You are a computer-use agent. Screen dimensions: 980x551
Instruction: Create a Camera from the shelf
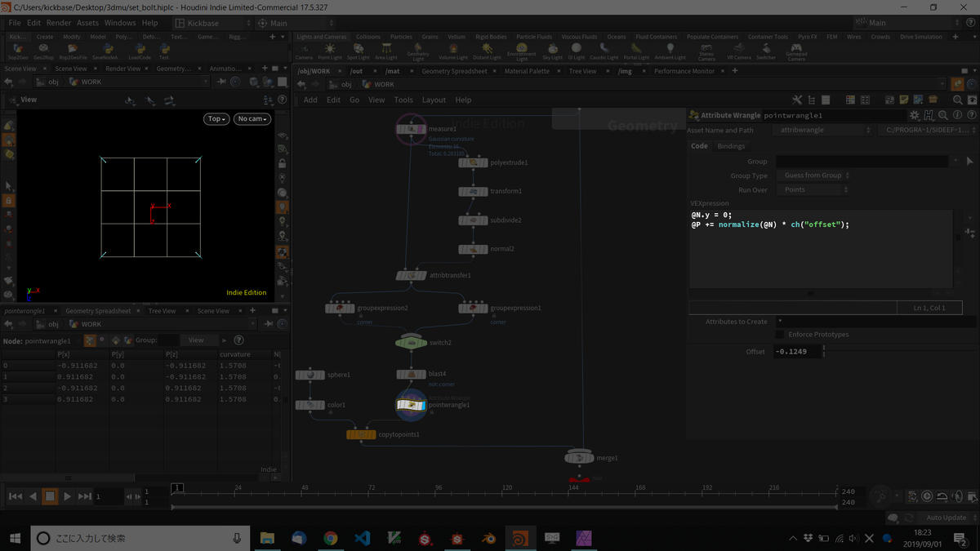tap(304, 52)
